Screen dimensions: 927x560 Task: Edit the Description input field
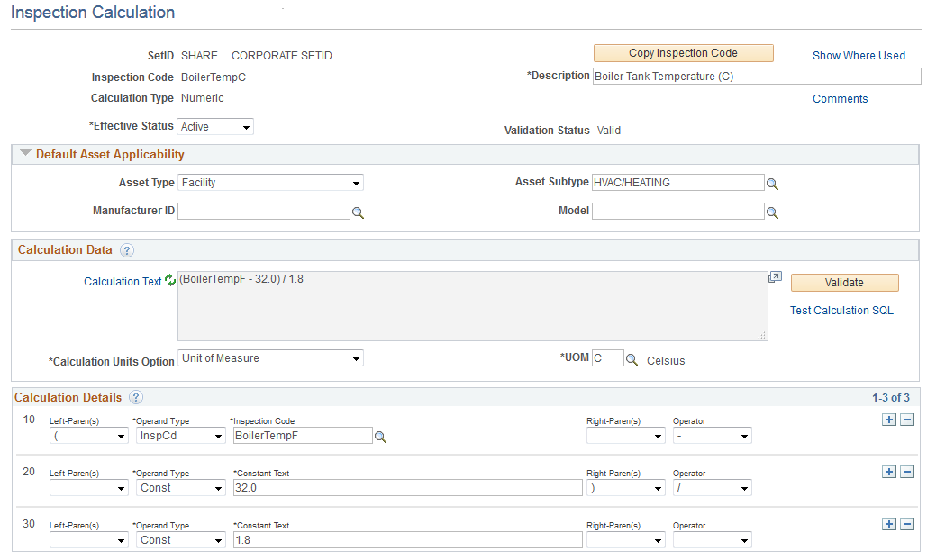coord(755,76)
